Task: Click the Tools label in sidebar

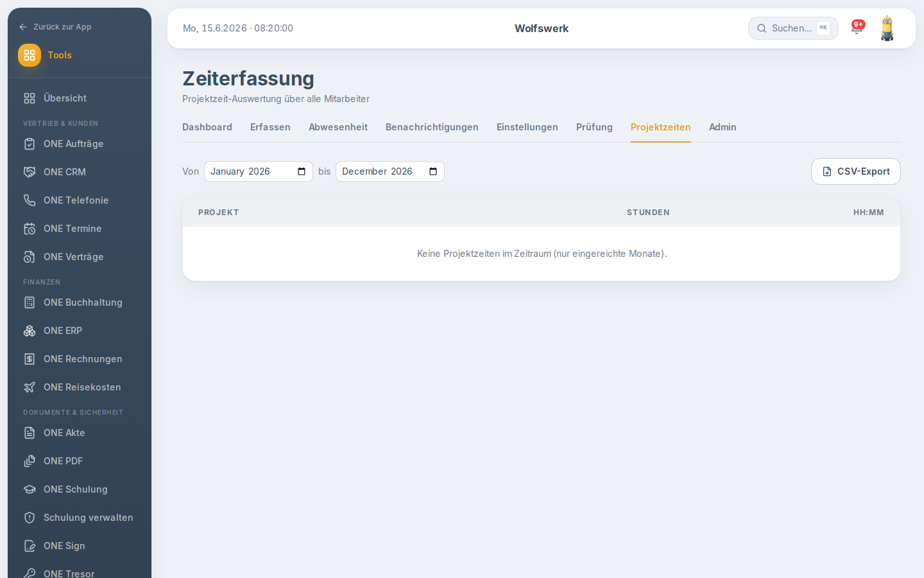Action: tap(60, 55)
